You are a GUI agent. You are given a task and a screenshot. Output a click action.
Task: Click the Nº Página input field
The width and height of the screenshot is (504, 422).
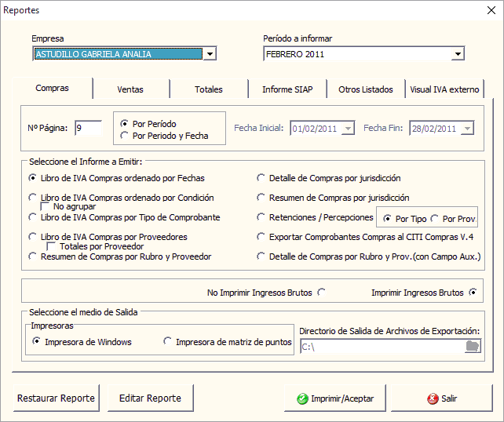88,129
